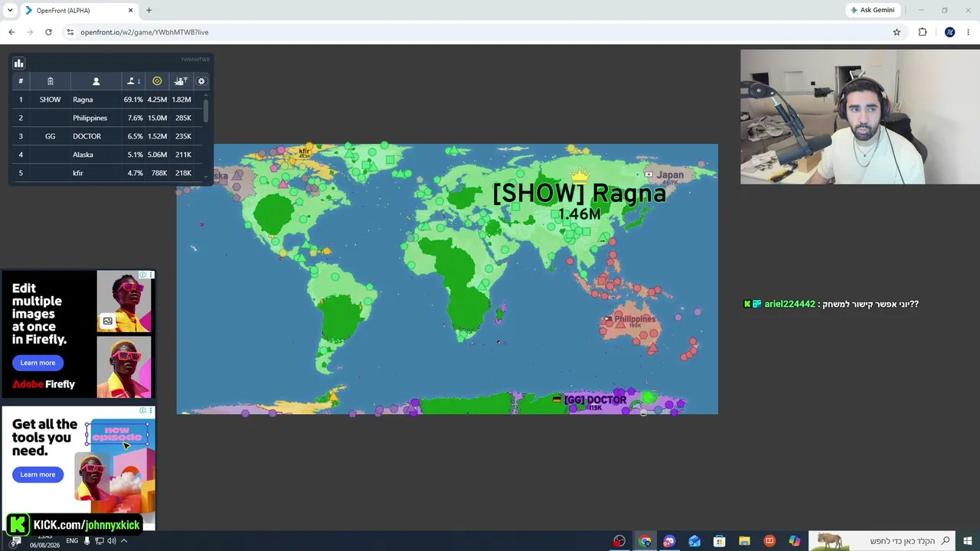Open the volume control in tray
The image size is (980, 551).
click(111, 541)
